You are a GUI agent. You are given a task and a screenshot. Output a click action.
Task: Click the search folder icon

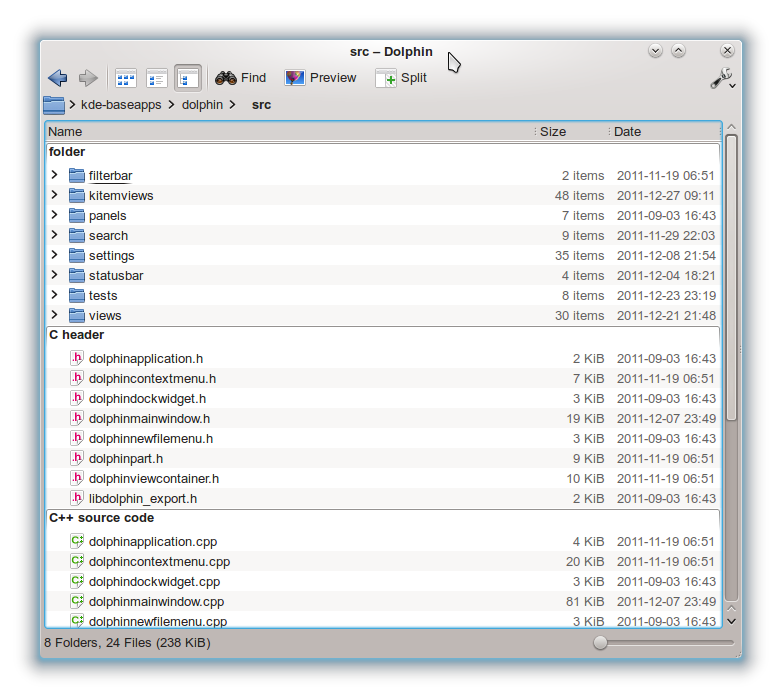76,235
